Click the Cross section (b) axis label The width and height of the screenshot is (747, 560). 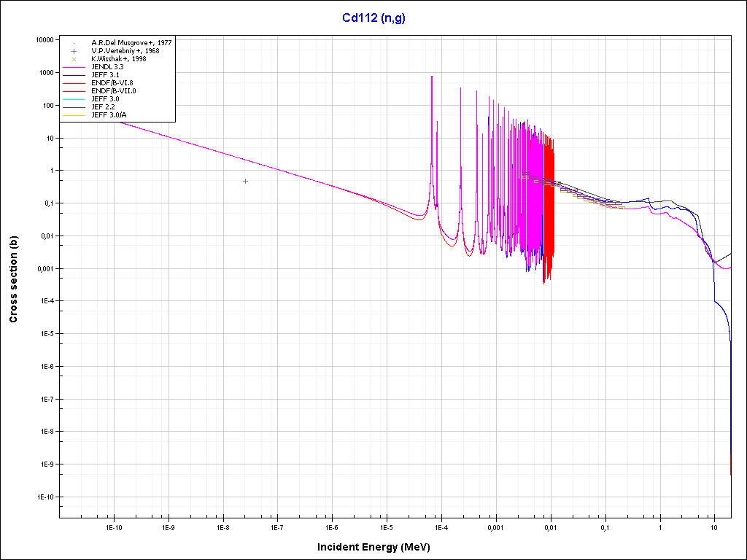[13, 279]
